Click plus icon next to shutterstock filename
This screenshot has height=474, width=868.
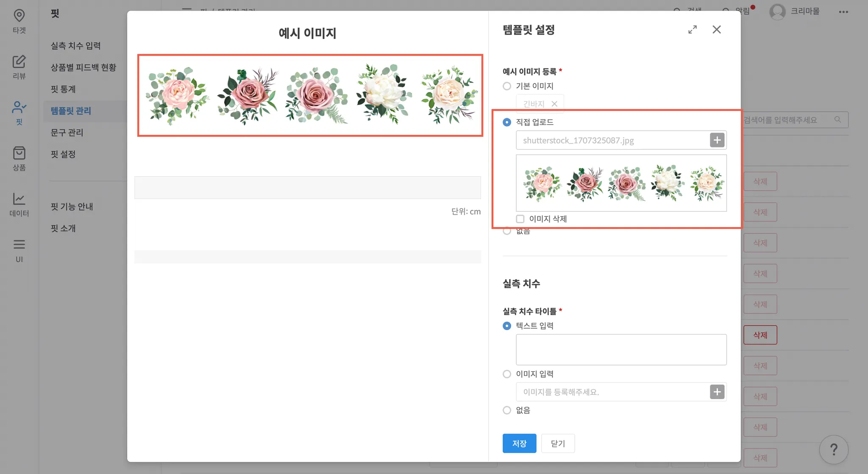717,140
